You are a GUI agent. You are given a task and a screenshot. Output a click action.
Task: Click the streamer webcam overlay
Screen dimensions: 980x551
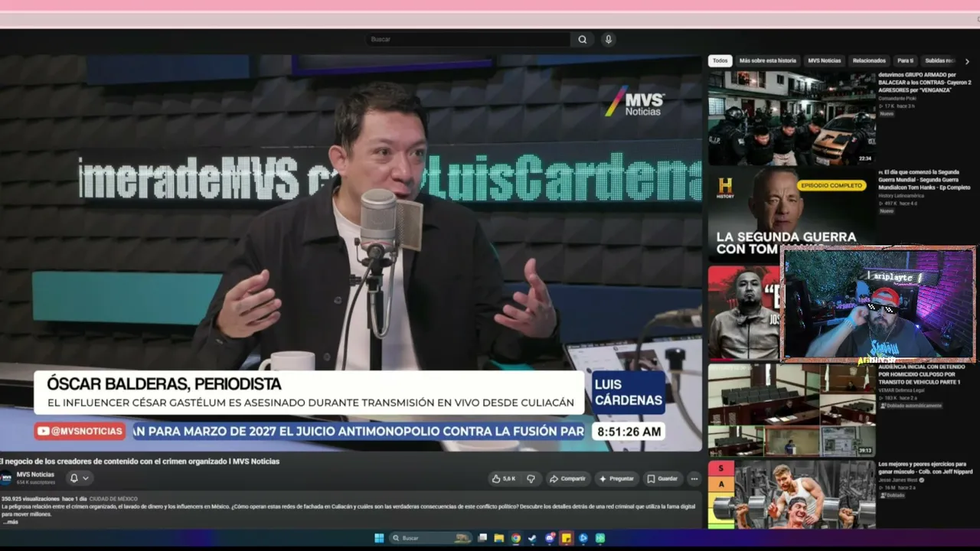[x=878, y=304]
